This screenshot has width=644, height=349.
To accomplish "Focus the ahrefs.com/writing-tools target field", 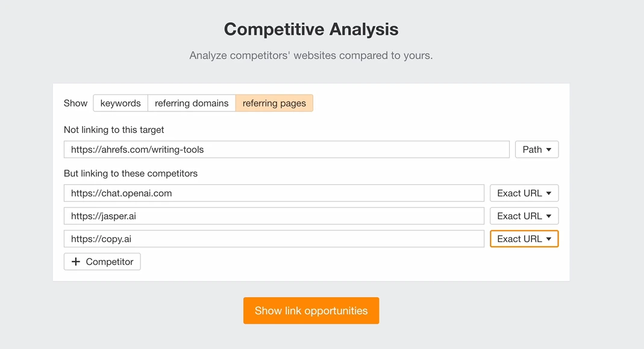I will click(x=286, y=150).
